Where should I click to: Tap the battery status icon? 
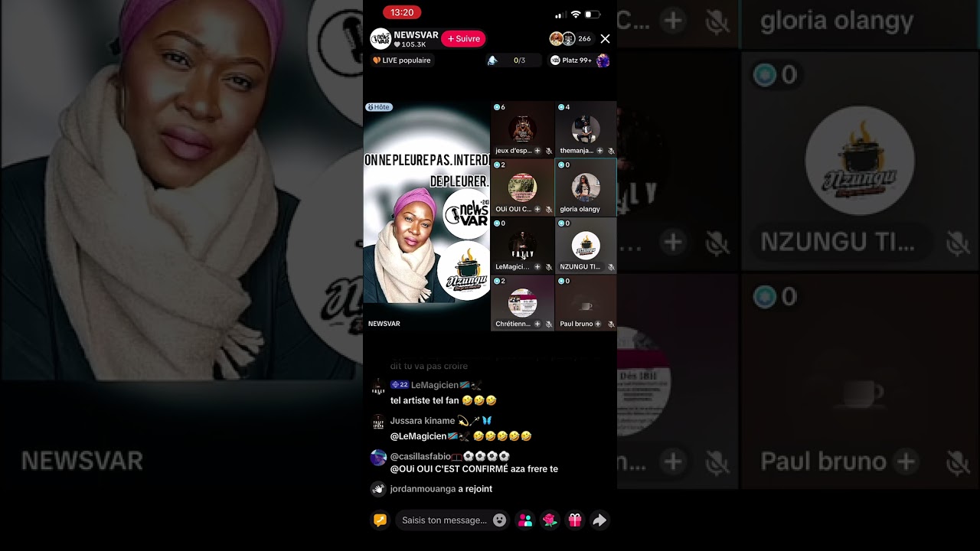(593, 15)
